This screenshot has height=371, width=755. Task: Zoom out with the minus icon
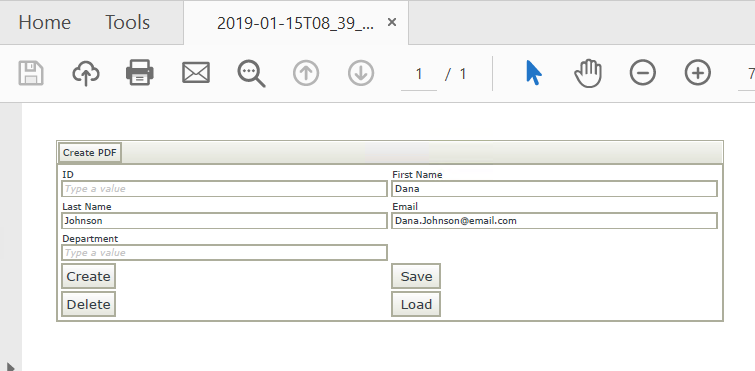643,73
